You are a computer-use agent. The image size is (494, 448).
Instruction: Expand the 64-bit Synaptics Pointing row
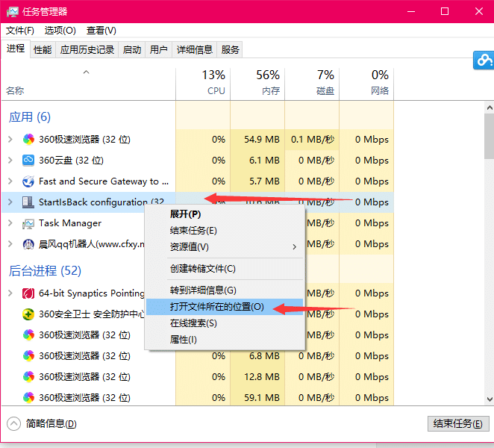(10, 293)
